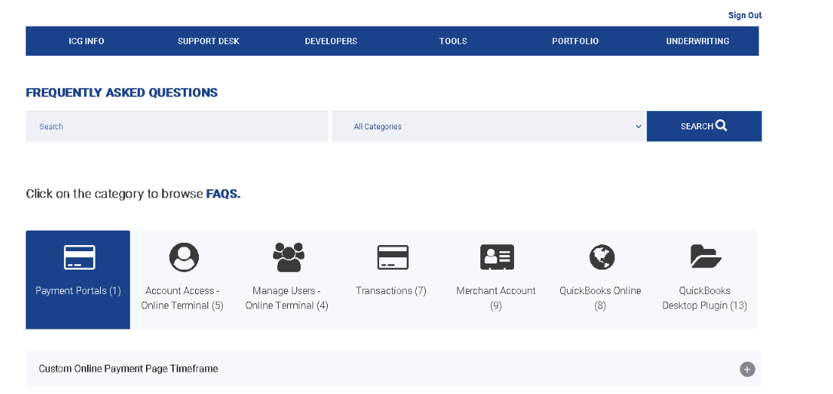Focus the FAQ Search text field
Viewport: 833px width, 394px height.
[177, 126]
